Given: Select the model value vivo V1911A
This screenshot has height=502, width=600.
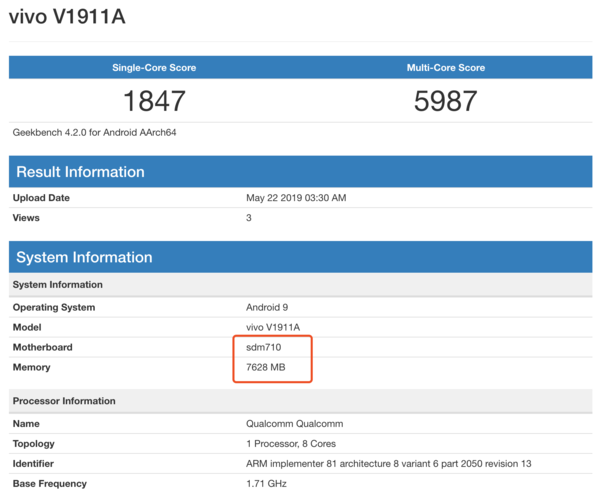Looking at the screenshot, I should click(273, 327).
